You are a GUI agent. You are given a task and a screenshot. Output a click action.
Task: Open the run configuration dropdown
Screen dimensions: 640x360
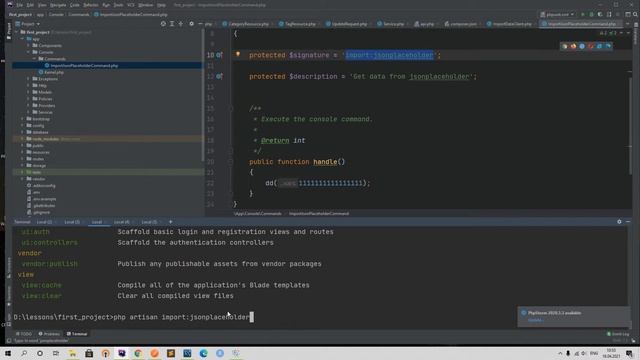click(x=558, y=14)
